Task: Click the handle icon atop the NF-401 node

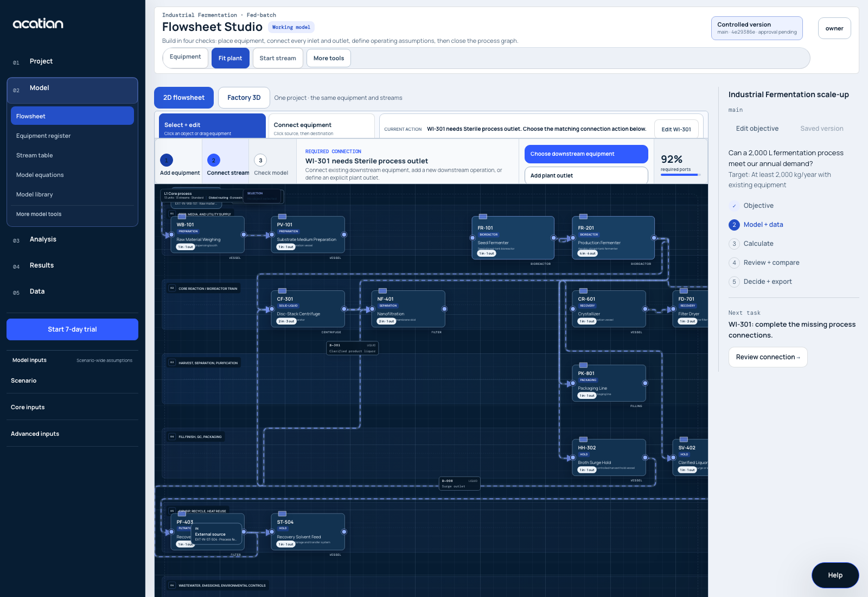Action: click(x=382, y=291)
